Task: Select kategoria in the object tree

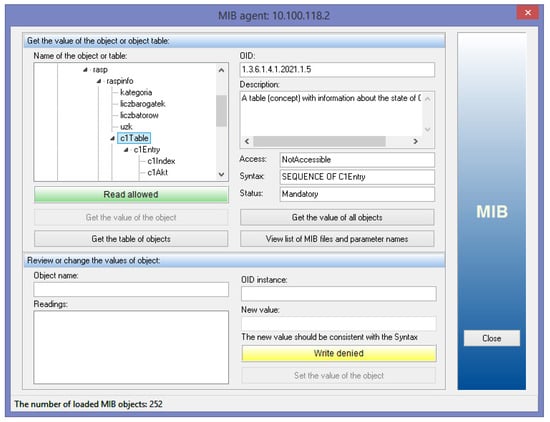Action: [x=136, y=93]
